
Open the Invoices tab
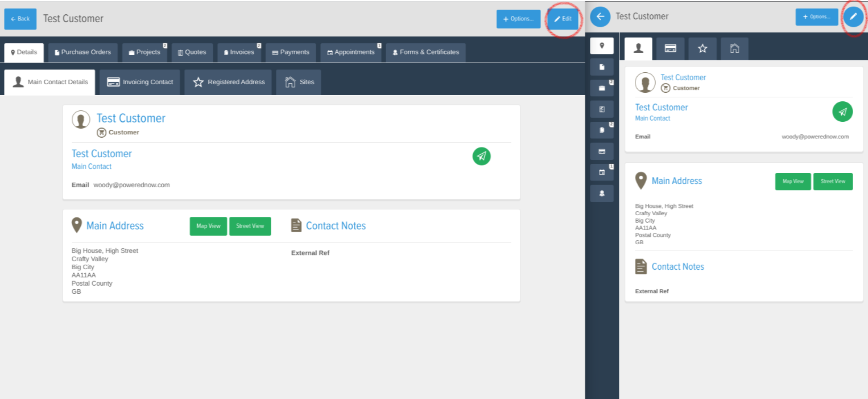tap(239, 52)
